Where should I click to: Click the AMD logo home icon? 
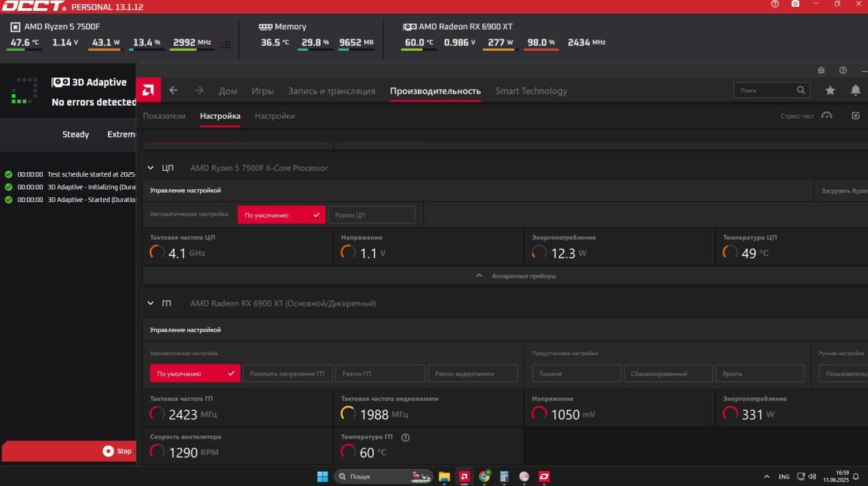[x=149, y=90]
